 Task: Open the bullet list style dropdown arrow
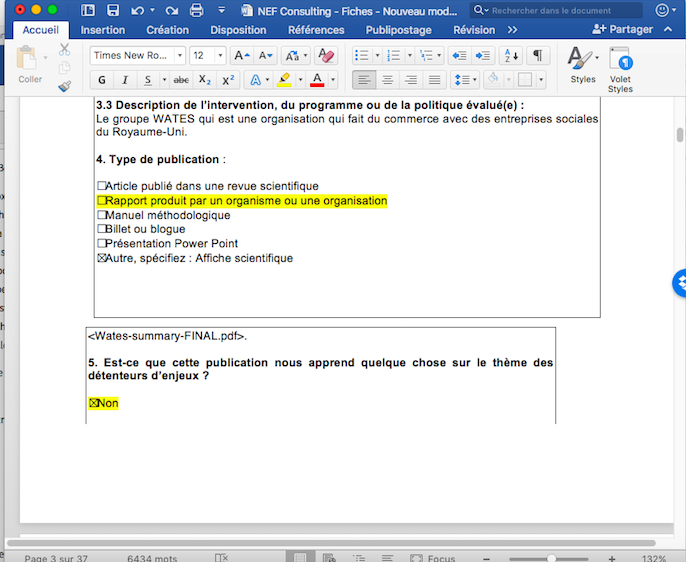[x=378, y=56]
